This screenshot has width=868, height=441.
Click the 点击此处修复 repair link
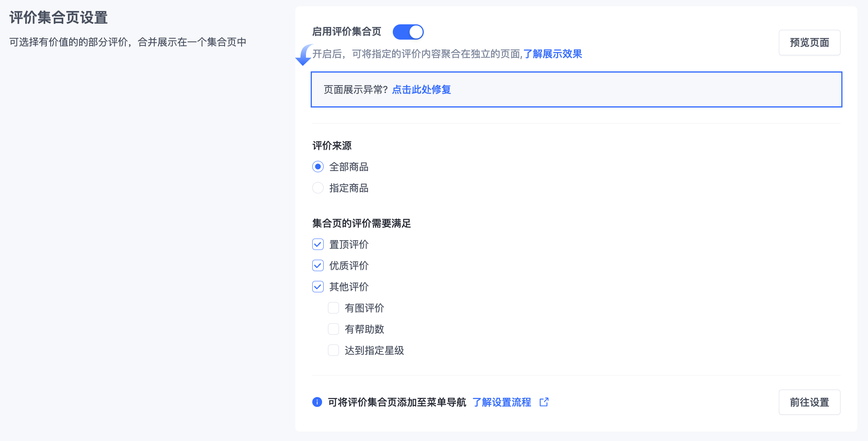point(421,89)
